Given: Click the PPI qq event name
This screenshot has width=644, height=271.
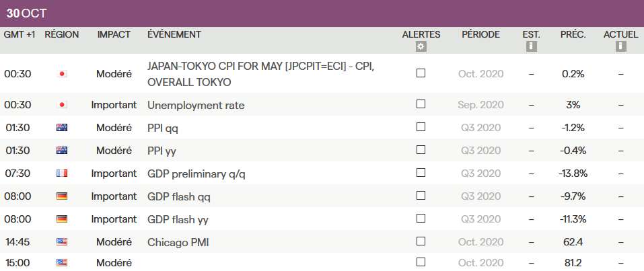Looking at the screenshot, I should pyautogui.click(x=163, y=128).
